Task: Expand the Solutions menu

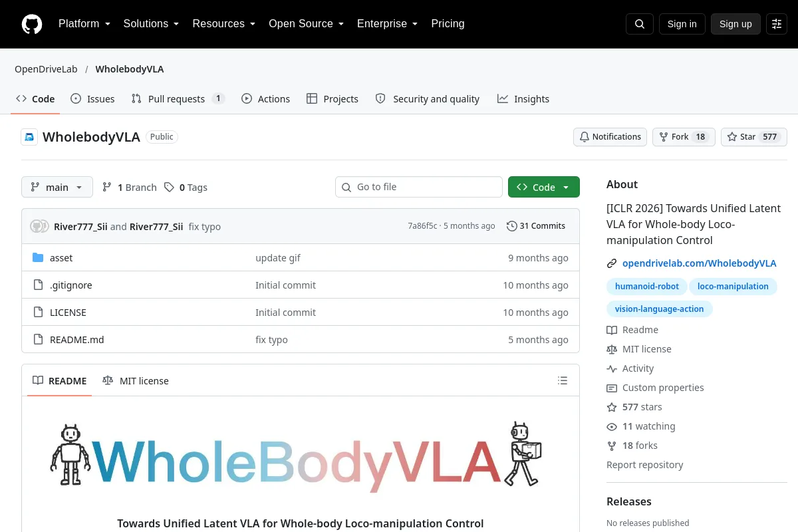Action: click(x=152, y=24)
